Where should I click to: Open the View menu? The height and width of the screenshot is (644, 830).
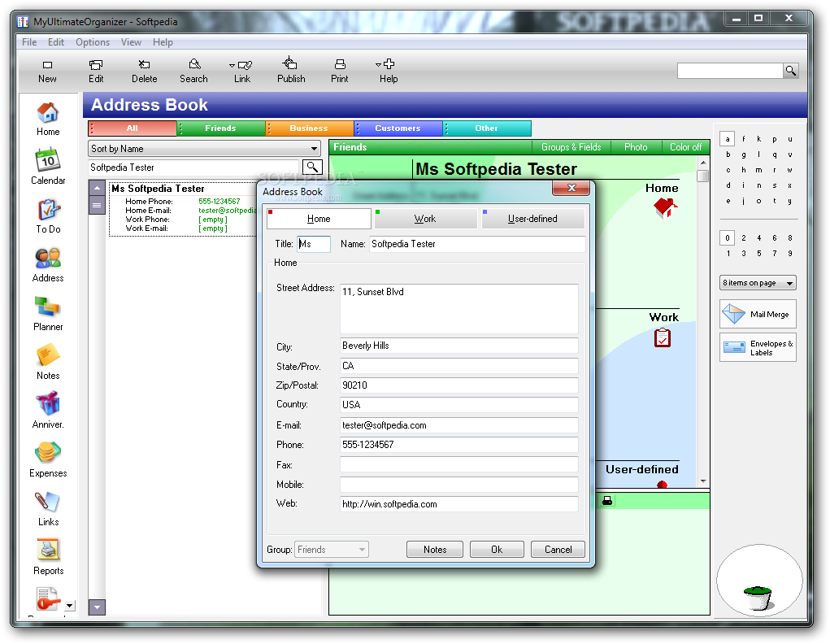pyautogui.click(x=131, y=42)
